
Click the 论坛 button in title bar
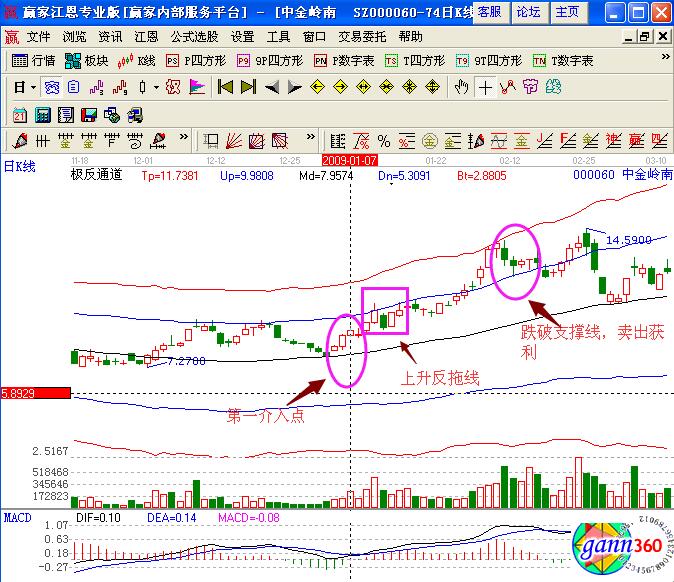528,12
